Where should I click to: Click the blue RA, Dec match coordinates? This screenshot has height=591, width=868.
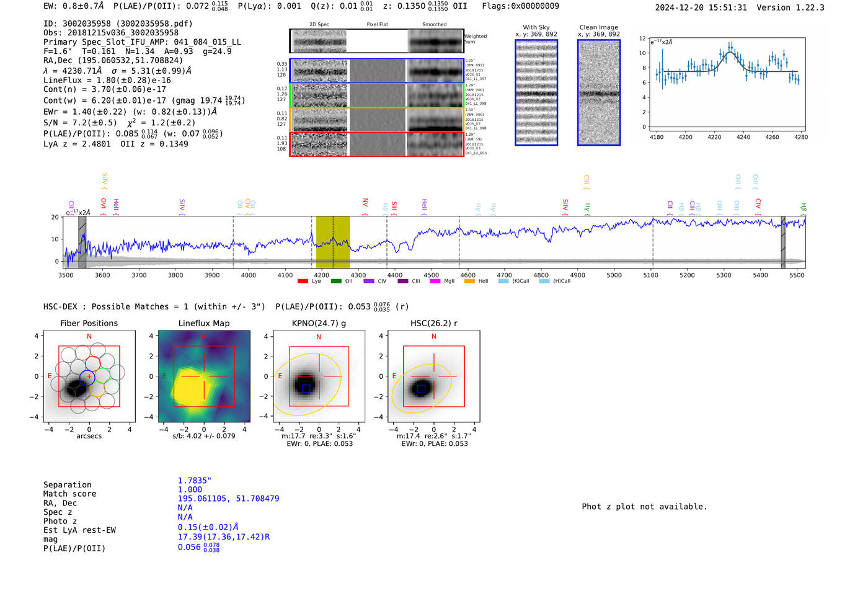(228, 499)
